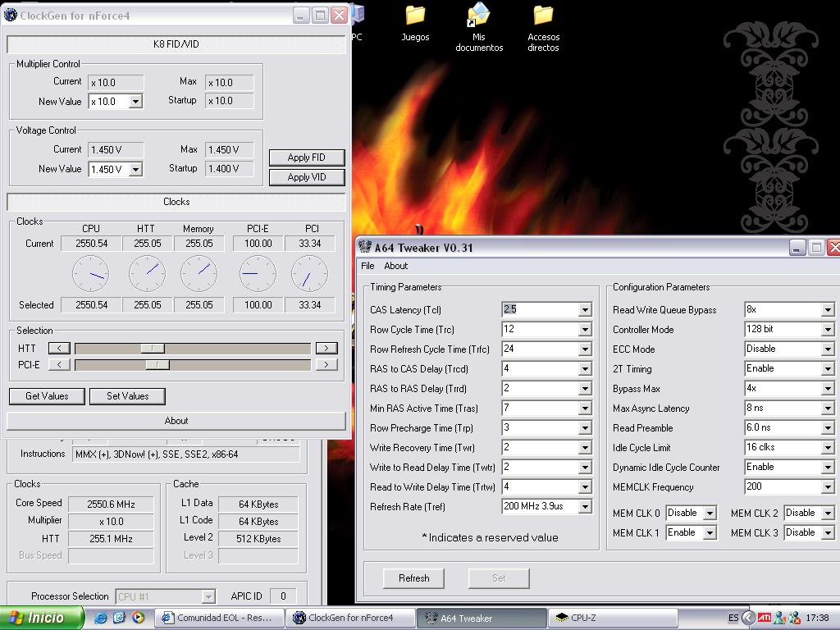
Task: Open the Dynamic Idle Cycle Counter dropdown
Action: [x=828, y=467]
